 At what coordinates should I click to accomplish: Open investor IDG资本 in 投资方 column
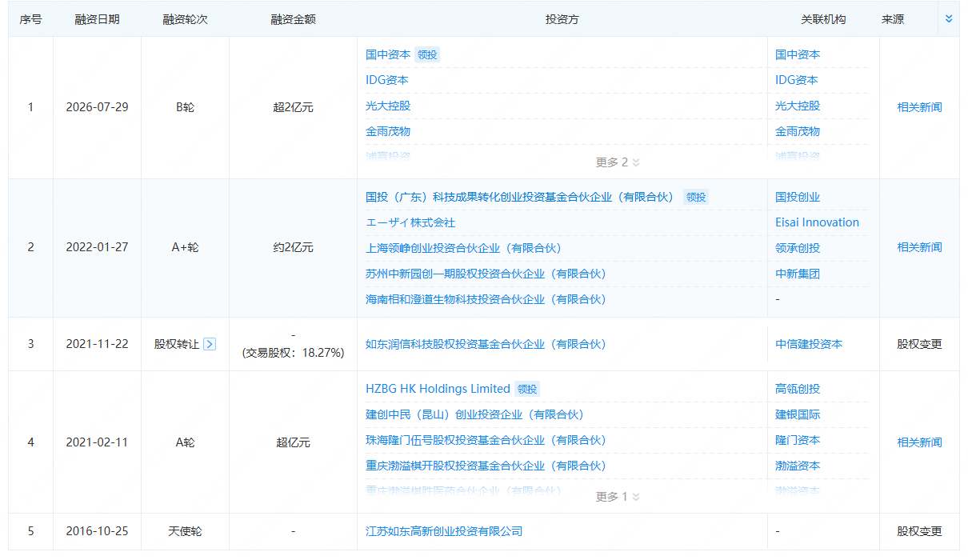[x=387, y=80]
